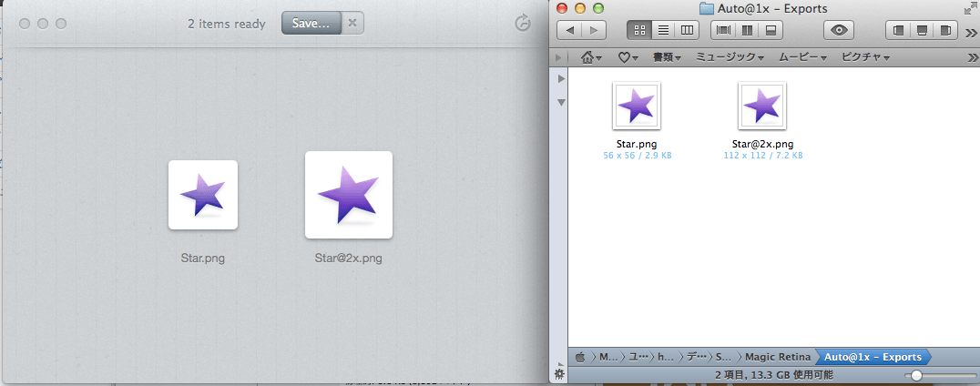The height and width of the screenshot is (386, 980).
Task: Click the circular refresh arrow icon
Action: pyautogui.click(x=523, y=24)
